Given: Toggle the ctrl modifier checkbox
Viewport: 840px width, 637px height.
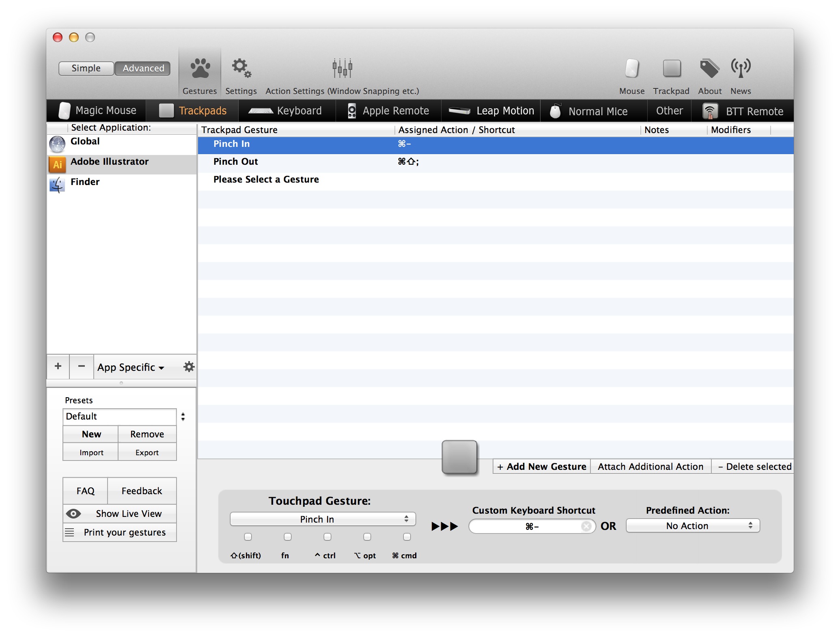Looking at the screenshot, I should click(327, 537).
